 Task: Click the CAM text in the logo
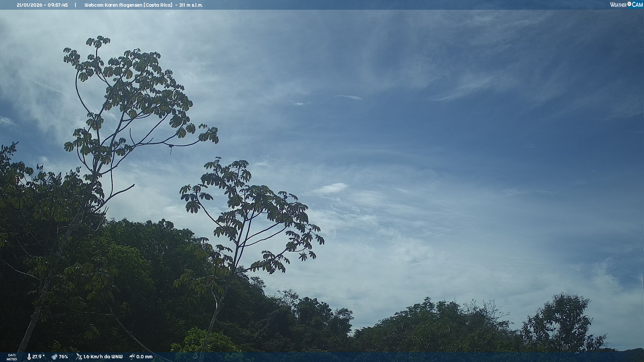(x=637, y=5)
